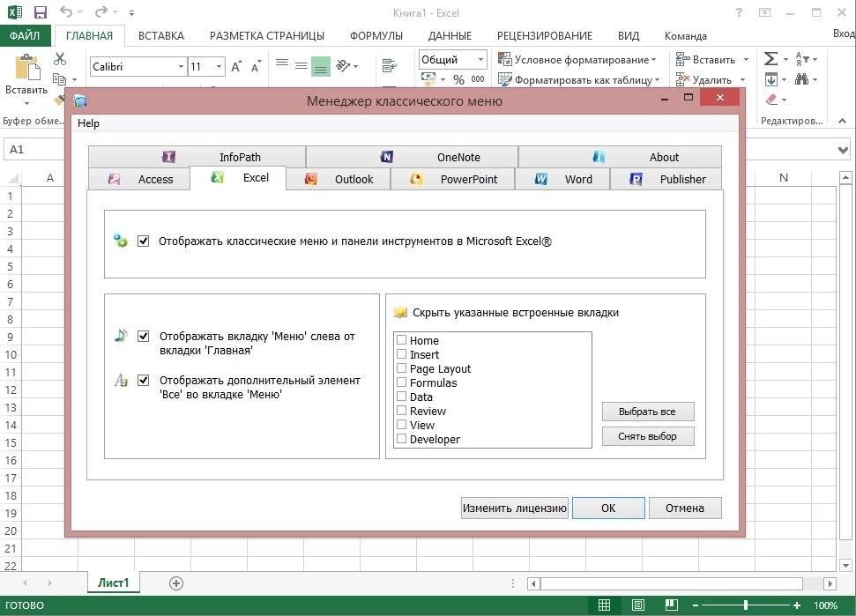
Task: Click the Copy icon in clipboard group
Action: pyautogui.click(x=59, y=78)
